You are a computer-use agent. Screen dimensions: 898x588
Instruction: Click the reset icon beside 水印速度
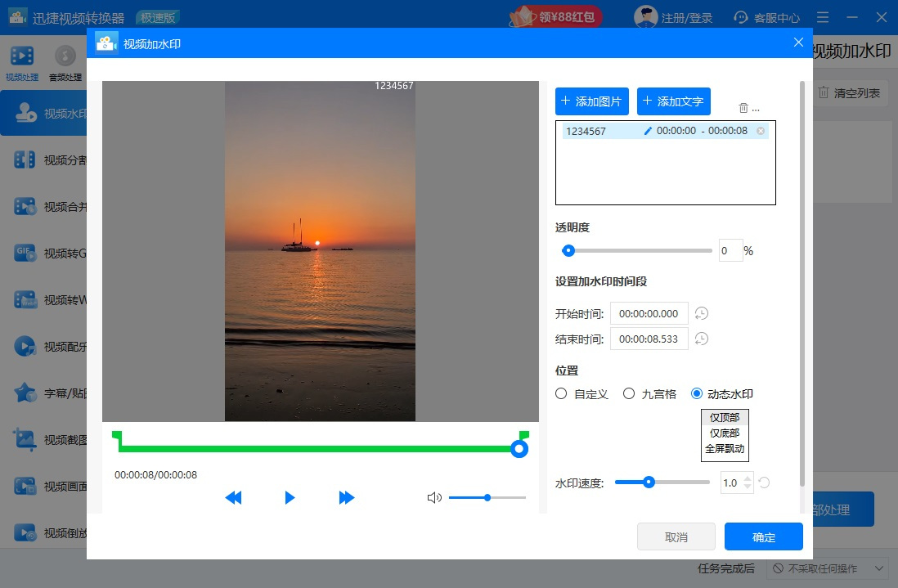(x=764, y=483)
